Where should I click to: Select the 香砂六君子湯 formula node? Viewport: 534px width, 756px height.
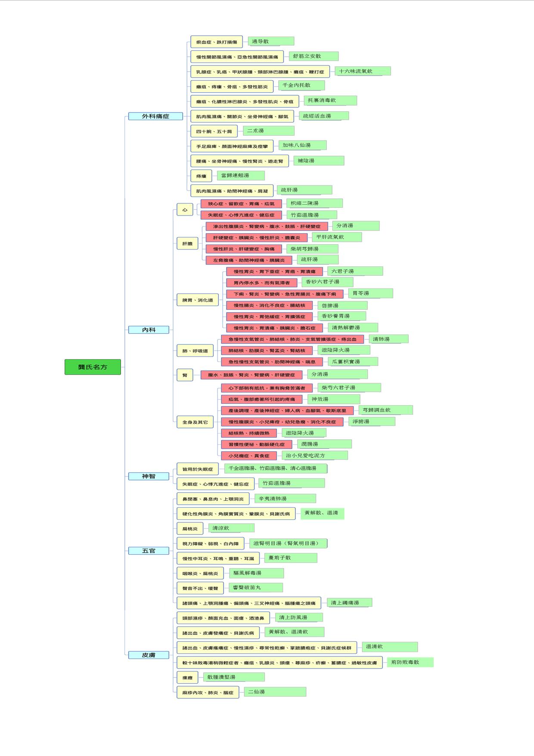tap(327, 282)
